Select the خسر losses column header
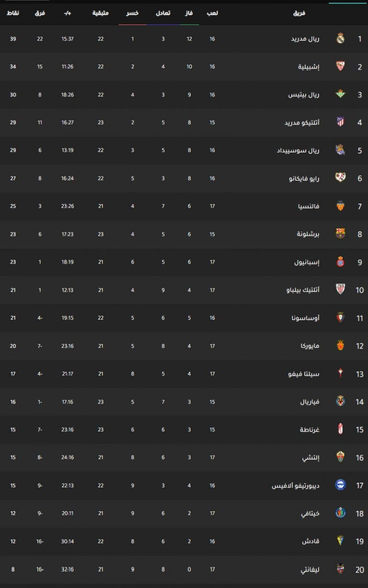368x588 pixels. [133, 13]
